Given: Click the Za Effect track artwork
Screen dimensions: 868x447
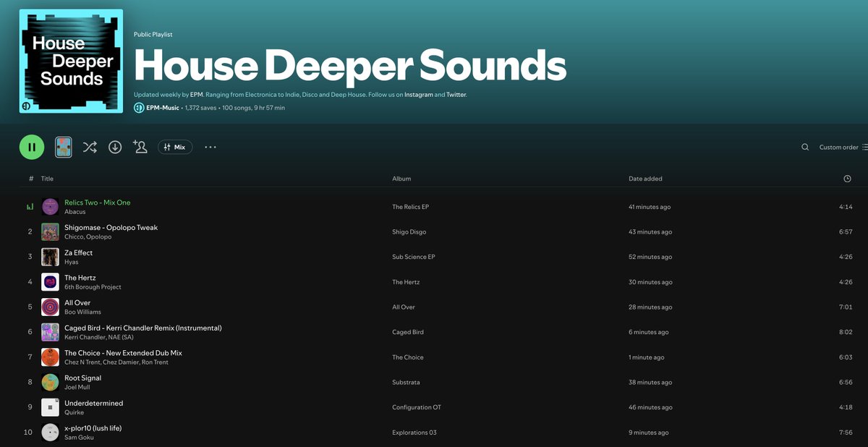Looking at the screenshot, I should click(x=50, y=257).
